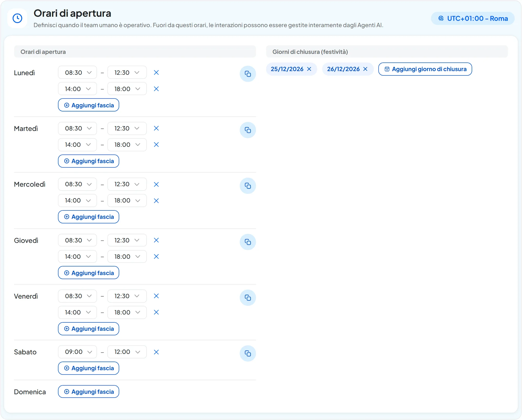The image size is (522, 420).
Task: Open Giovedì 12:30 end time dropdown
Action: [127, 240]
